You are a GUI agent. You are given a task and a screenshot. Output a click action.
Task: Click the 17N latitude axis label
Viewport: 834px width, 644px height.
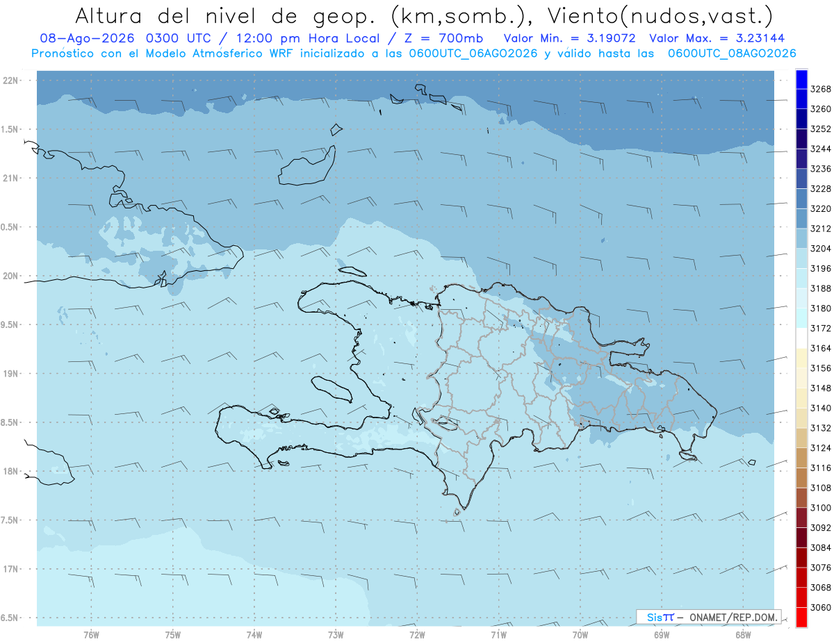(x=10, y=569)
